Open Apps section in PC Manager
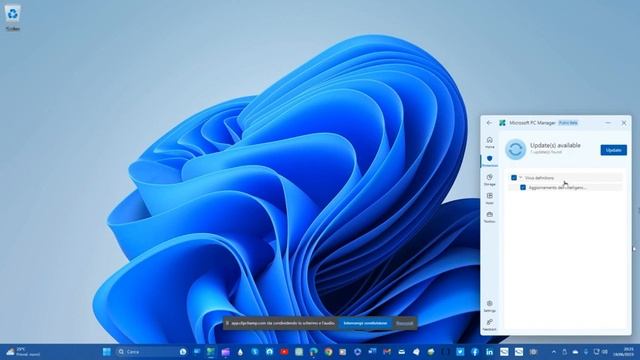Image resolution: width=640 pixels, height=360 pixels. (489, 198)
